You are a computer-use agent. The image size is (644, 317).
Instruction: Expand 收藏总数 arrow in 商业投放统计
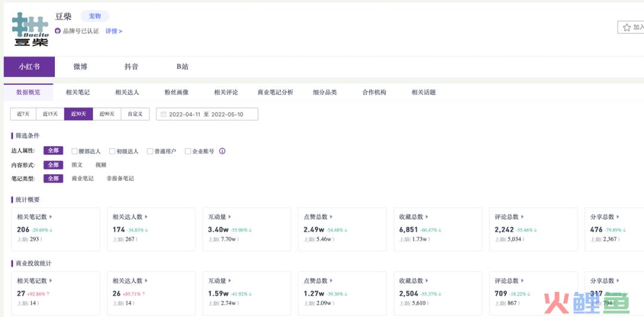[427, 281]
